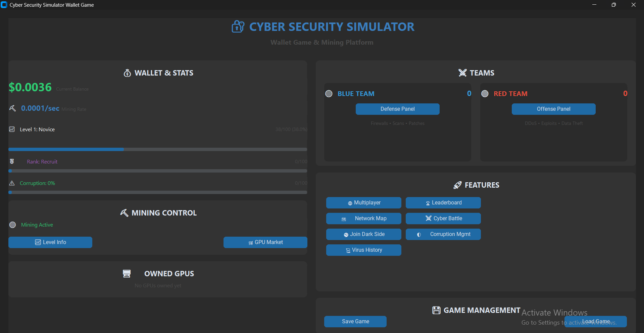Click the "38/100 (38.0%)" XP text
644x333 pixels.
(291, 129)
